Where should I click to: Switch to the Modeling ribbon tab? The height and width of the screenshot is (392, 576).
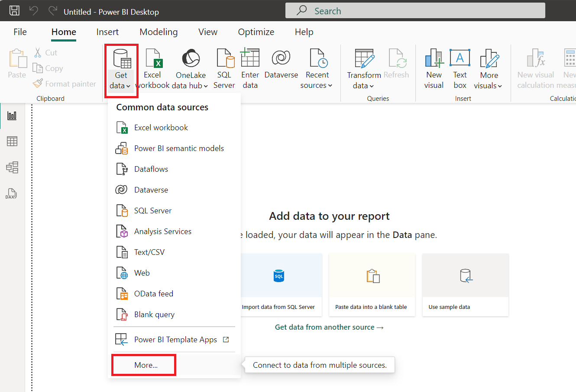[159, 32]
